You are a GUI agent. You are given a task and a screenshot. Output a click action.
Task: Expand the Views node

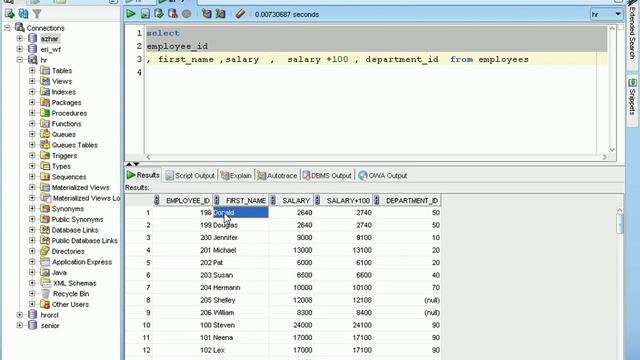[32, 81]
